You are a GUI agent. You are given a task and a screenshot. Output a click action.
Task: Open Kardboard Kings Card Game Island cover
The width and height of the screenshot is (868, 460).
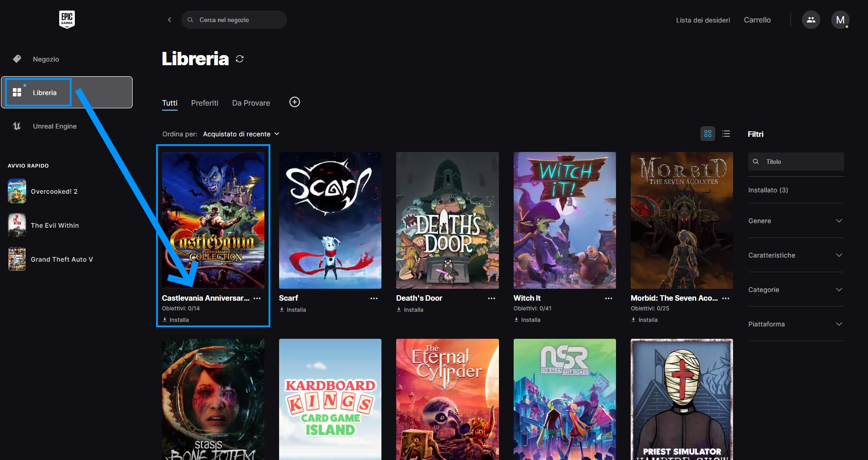coord(330,399)
